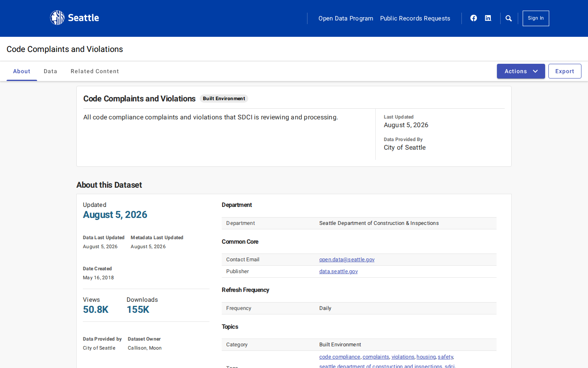This screenshot has width=588, height=368.
Task: Click 'Seattle Department of Construction & Inspections' value
Action: tap(379, 223)
